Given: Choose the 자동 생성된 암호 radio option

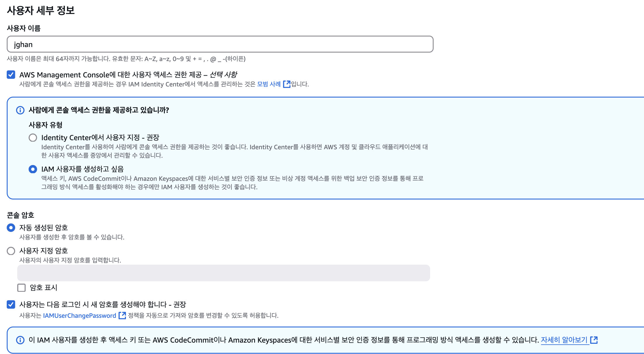Looking at the screenshot, I should click(11, 228).
